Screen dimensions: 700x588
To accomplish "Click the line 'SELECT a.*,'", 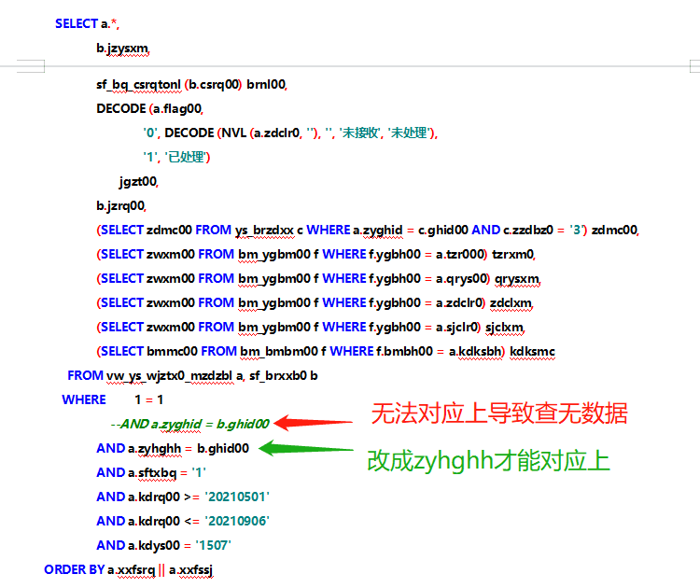I will pyautogui.click(x=87, y=23).
